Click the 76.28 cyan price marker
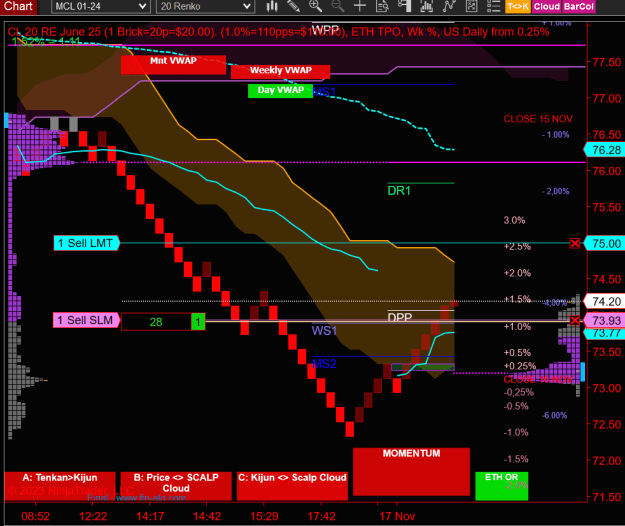The image size is (625, 526). point(606,150)
